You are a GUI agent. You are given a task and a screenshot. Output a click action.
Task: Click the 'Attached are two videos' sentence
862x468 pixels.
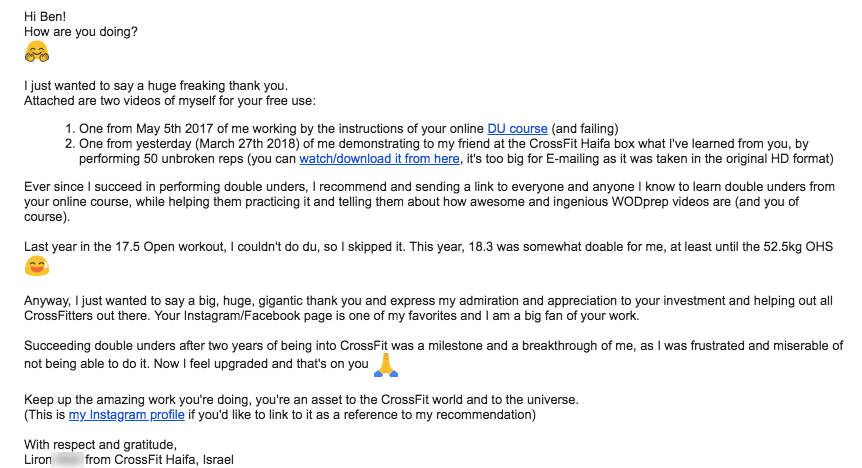click(170, 101)
